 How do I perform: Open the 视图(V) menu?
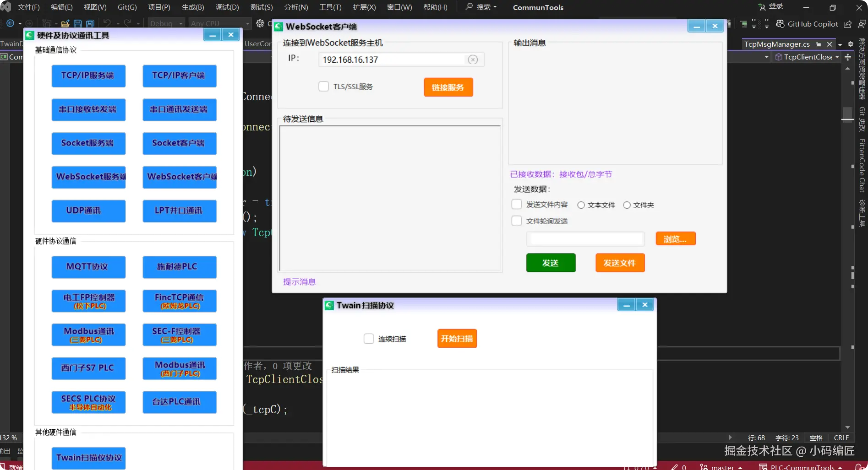[95, 7]
